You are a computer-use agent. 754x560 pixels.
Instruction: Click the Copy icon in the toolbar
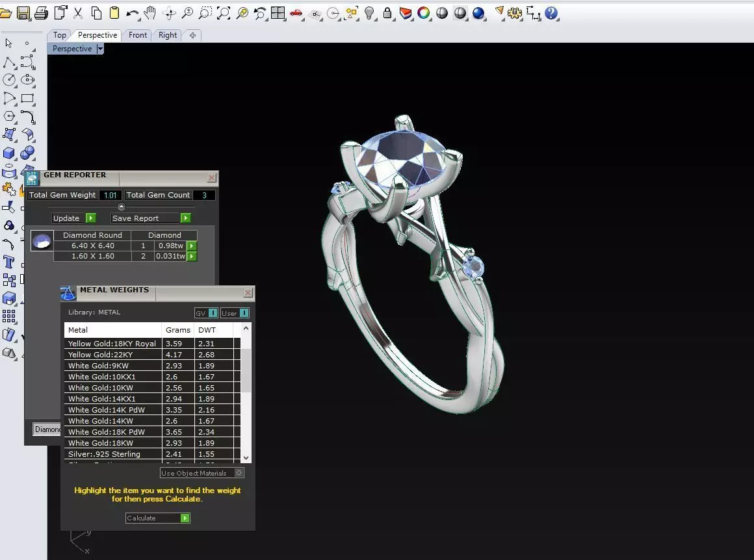(96, 13)
